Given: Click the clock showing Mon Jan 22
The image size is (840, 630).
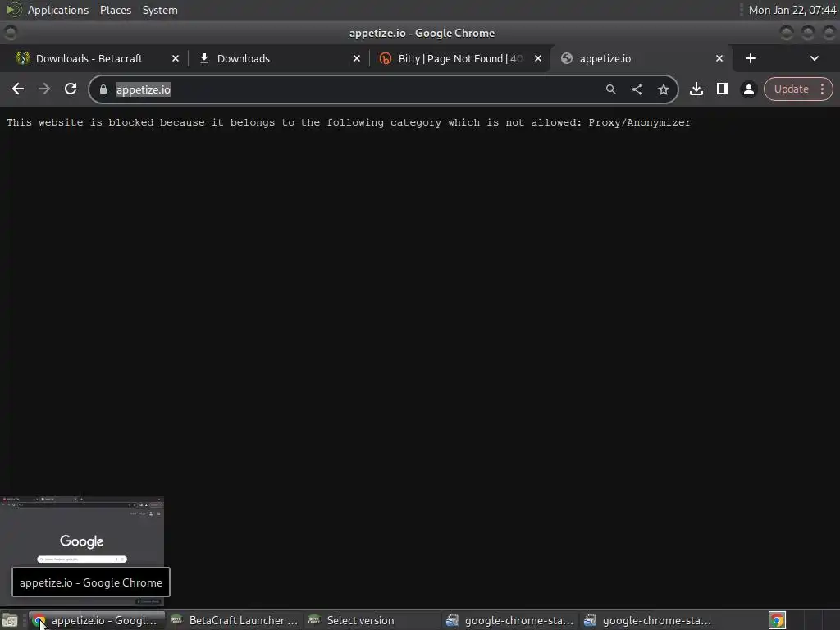Looking at the screenshot, I should [792, 10].
